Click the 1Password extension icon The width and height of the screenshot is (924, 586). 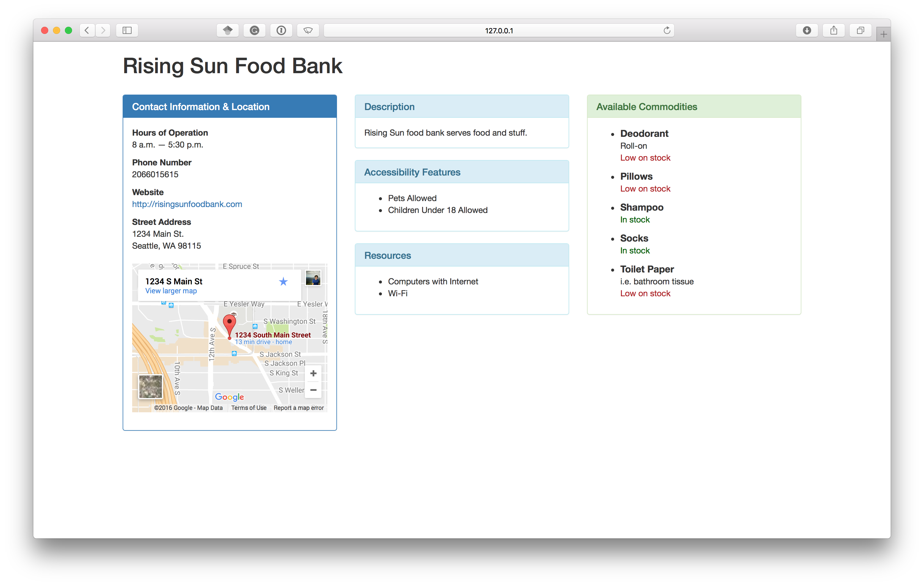click(x=281, y=30)
